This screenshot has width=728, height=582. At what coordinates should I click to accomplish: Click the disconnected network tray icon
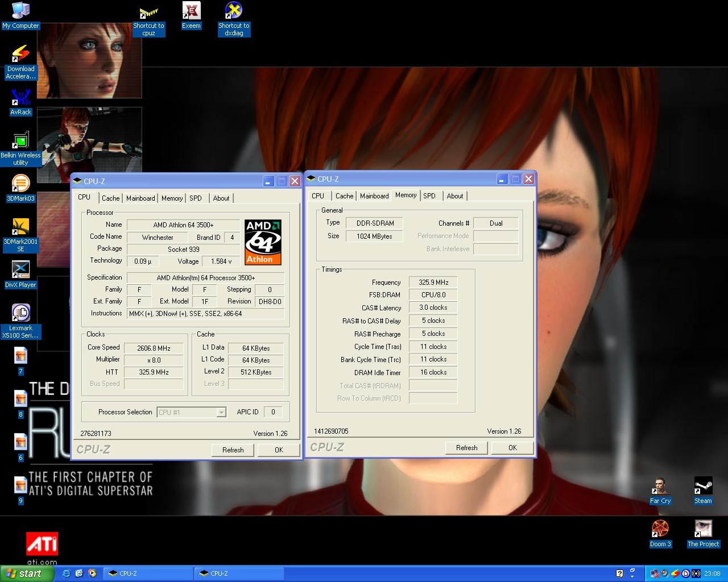655,573
